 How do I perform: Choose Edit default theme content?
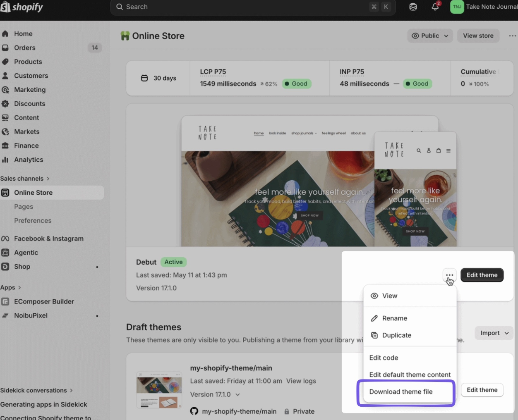pos(410,375)
